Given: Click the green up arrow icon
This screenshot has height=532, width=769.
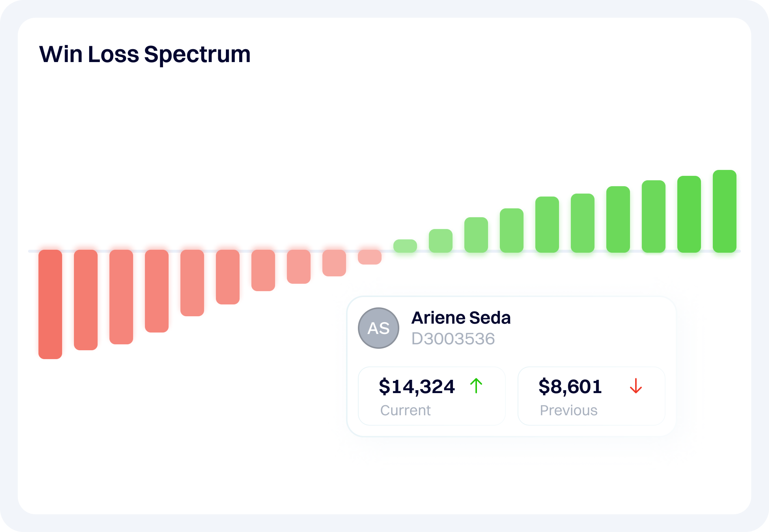Looking at the screenshot, I should 476,386.
